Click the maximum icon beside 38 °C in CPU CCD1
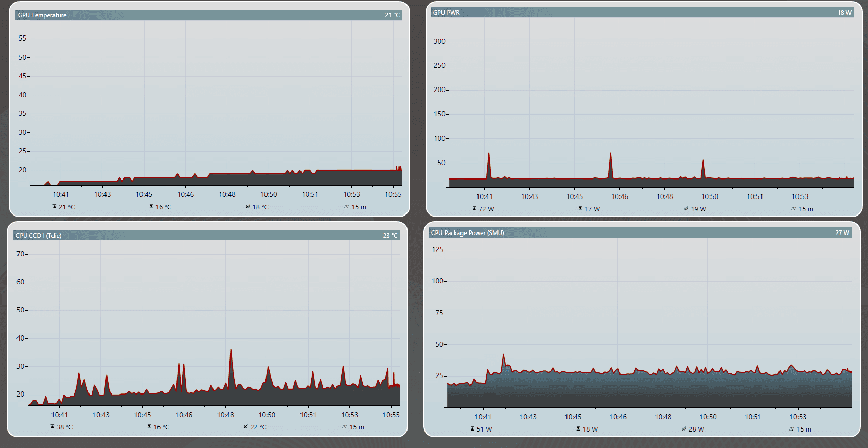 coord(52,427)
